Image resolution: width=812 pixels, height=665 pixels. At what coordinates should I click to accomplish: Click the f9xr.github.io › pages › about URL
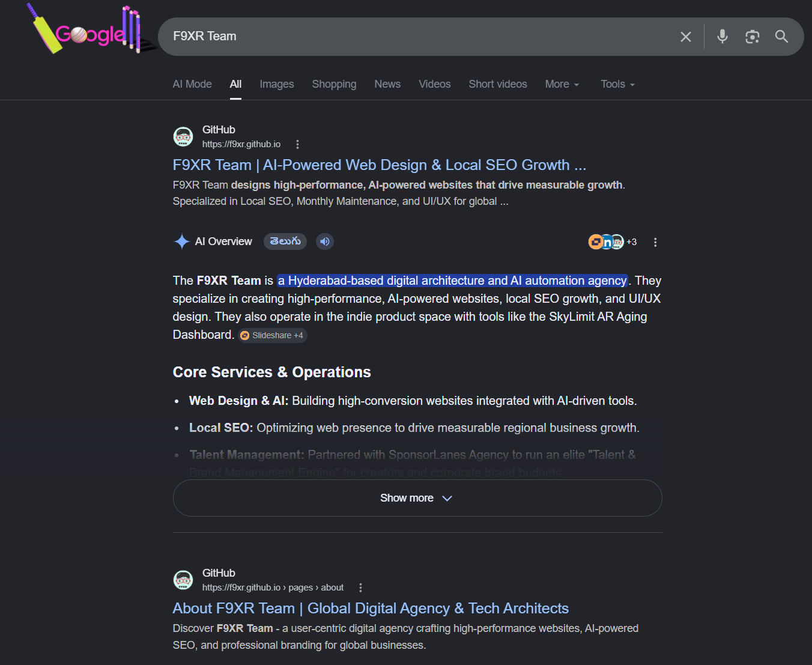tap(273, 588)
